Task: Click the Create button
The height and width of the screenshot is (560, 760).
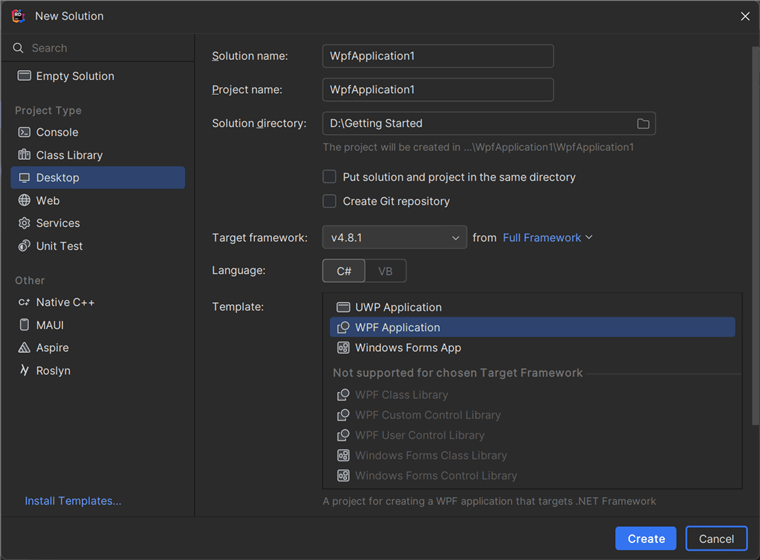Action: [646, 538]
